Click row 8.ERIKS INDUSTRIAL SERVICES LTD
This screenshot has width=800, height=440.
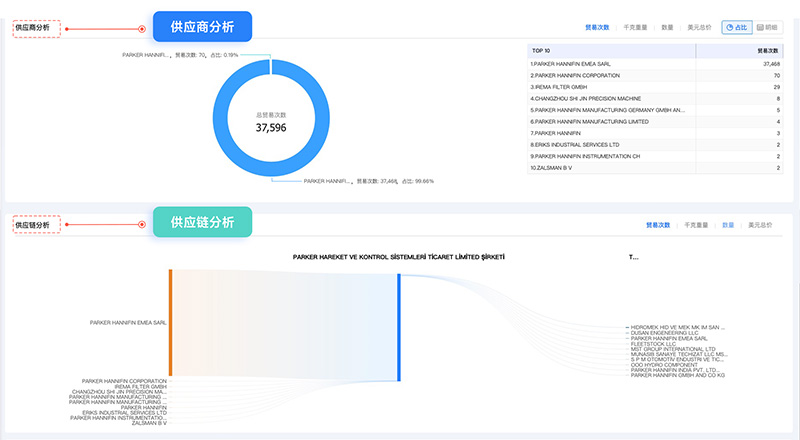pos(655,144)
